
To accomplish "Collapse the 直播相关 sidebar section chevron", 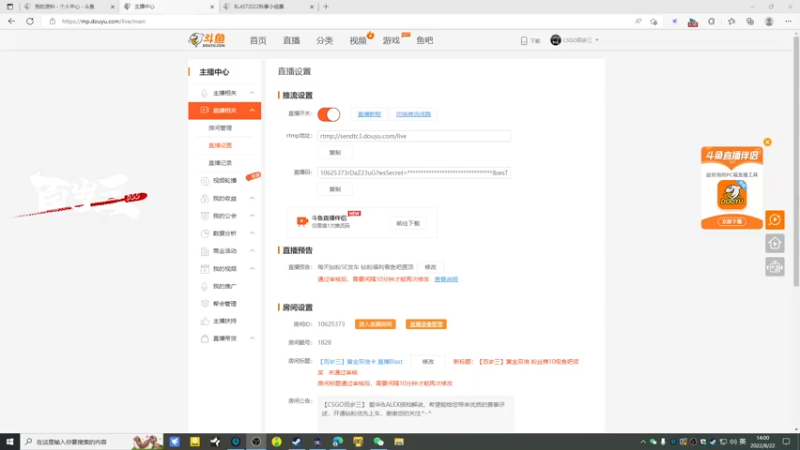I will click(252, 110).
